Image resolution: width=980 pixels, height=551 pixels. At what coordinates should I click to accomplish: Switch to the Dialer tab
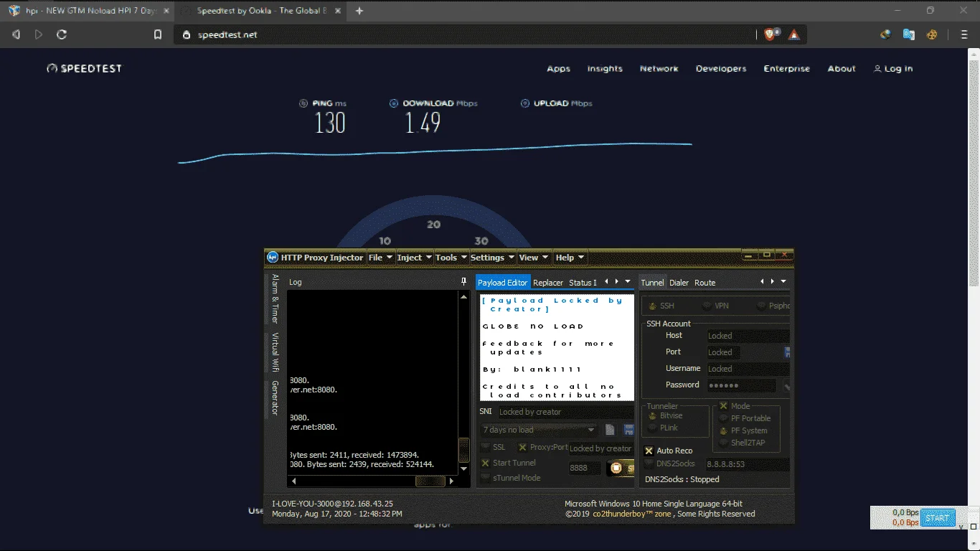679,283
